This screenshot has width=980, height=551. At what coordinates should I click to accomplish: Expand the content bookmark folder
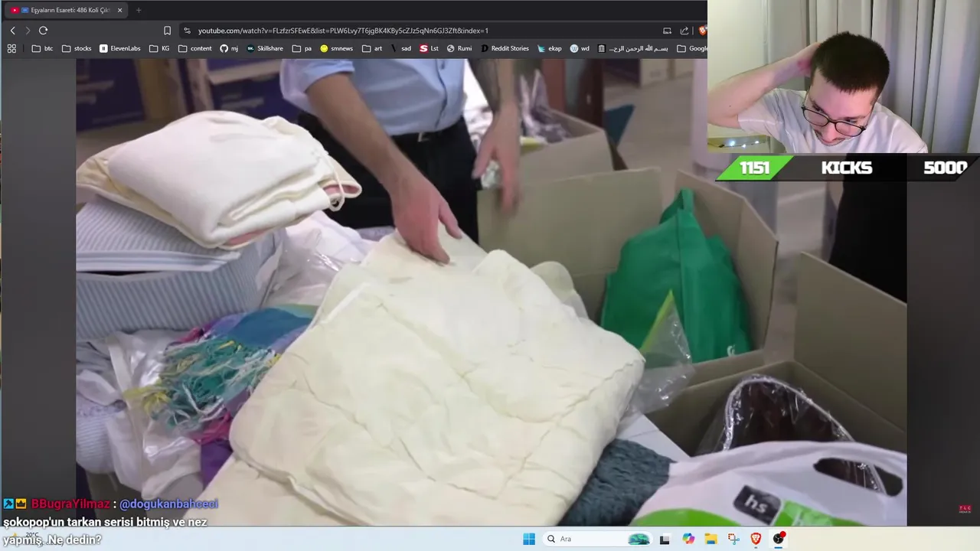195,48
